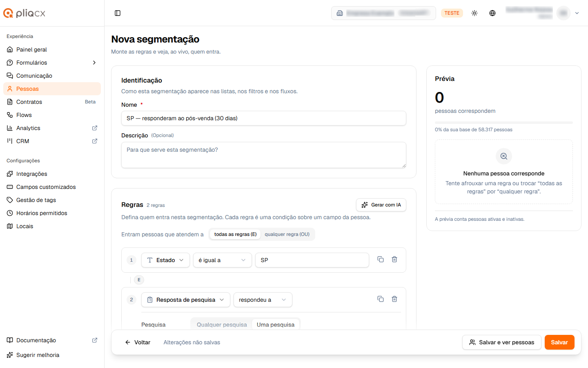The image size is (588, 368).
Task: Open language selector globe icon
Action: coord(492,13)
